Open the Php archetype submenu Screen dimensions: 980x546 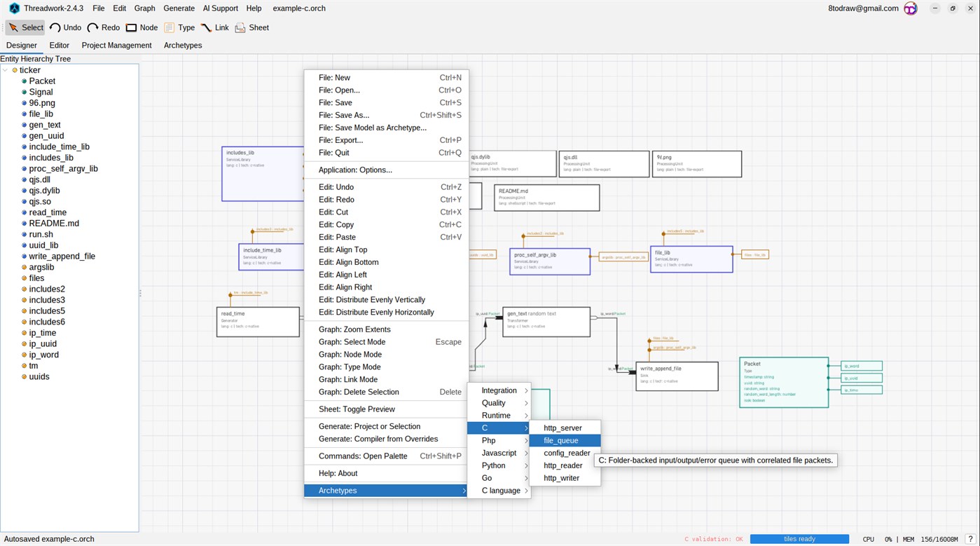499,441
